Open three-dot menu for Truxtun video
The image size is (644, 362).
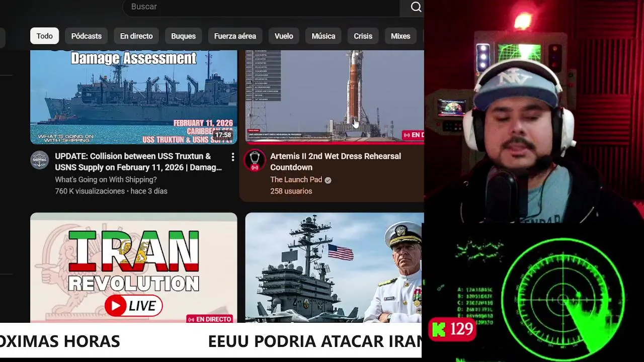pyautogui.click(x=232, y=157)
